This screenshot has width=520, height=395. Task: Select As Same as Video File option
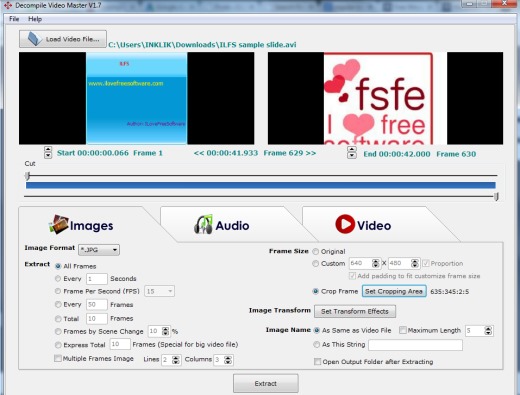[x=317, y=331]
